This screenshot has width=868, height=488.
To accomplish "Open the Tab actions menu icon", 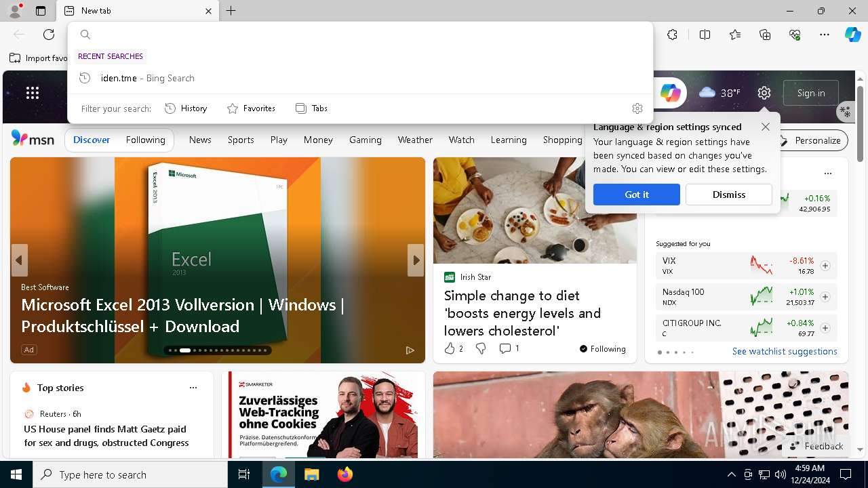I will click(41, 11).
